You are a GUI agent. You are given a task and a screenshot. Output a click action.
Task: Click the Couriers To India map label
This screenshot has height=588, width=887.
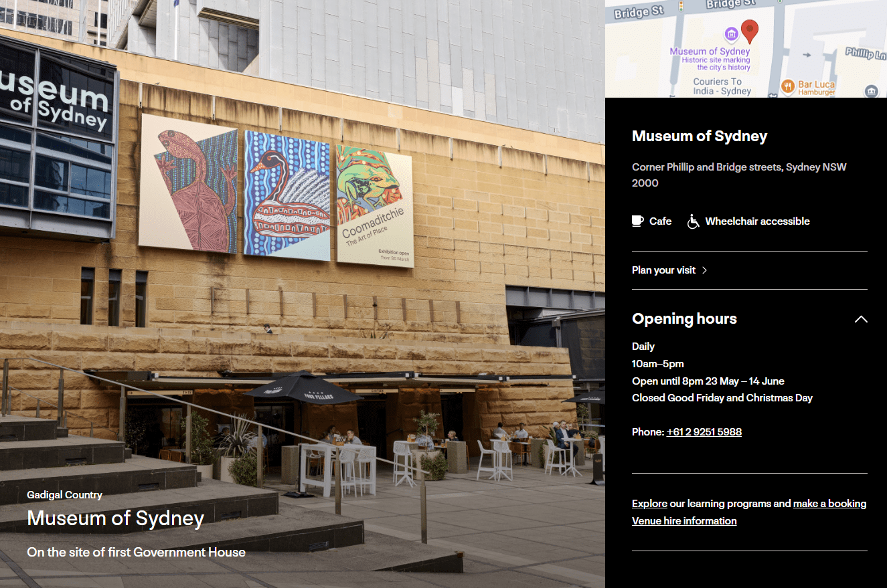pos(722,86)
